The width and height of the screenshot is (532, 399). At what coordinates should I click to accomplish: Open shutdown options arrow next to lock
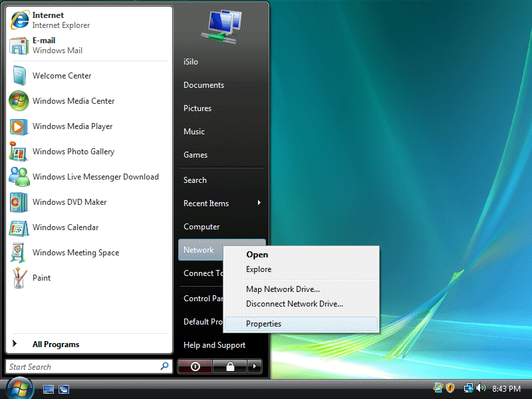[x=255, y=366]
